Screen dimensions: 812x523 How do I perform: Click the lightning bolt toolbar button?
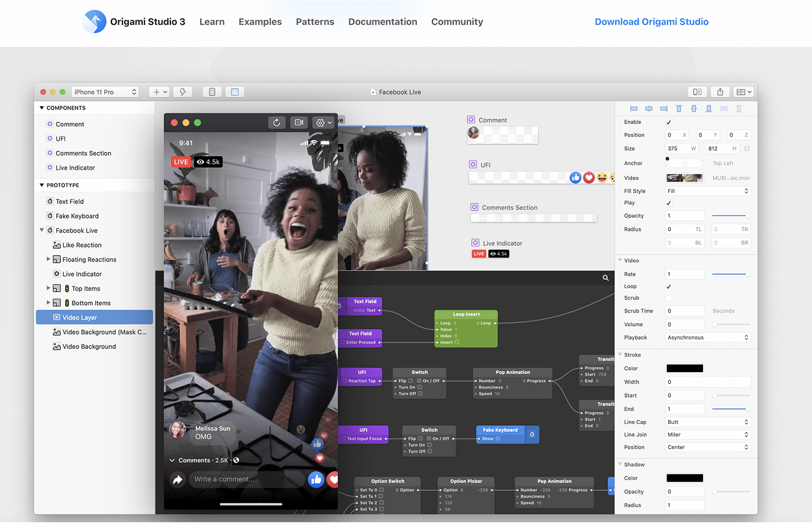(183, 92)
